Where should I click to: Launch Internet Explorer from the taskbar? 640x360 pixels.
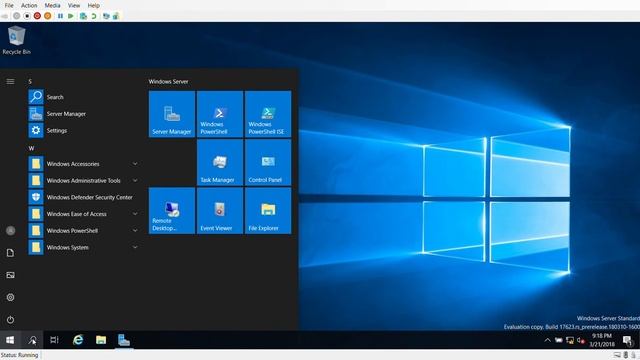click(78, 340)
